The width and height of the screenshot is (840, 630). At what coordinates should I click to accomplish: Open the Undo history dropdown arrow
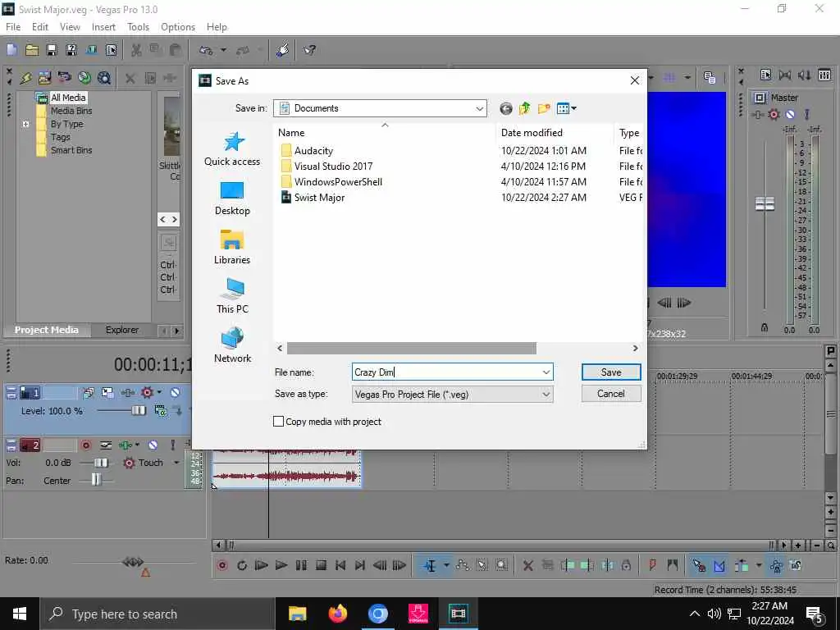click(223, 50)
